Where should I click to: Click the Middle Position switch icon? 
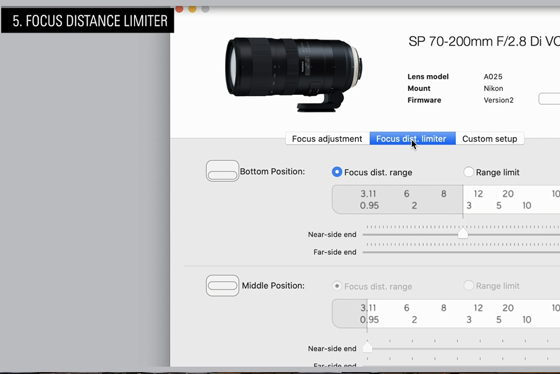222,285
